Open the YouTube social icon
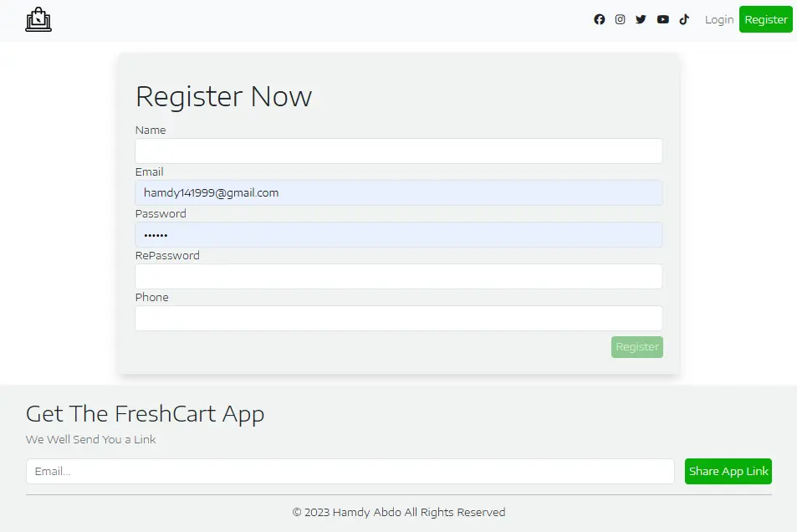Viewport: 797px width, 532px height. [x=662, y=19]
